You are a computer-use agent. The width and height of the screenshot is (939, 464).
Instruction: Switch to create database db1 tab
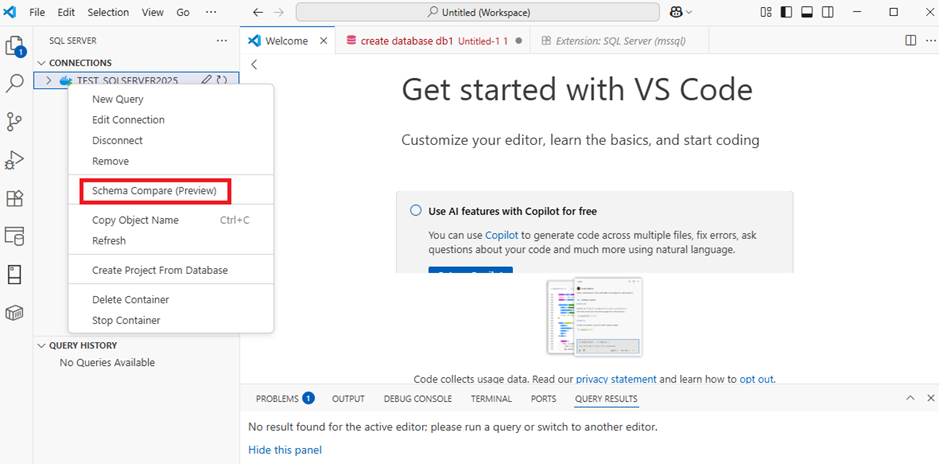click(x=432, y=41)
